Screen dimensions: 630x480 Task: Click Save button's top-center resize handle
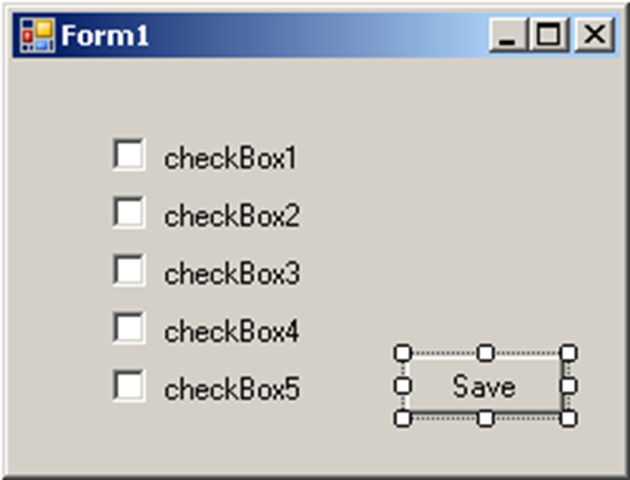[x=485, y=352]
